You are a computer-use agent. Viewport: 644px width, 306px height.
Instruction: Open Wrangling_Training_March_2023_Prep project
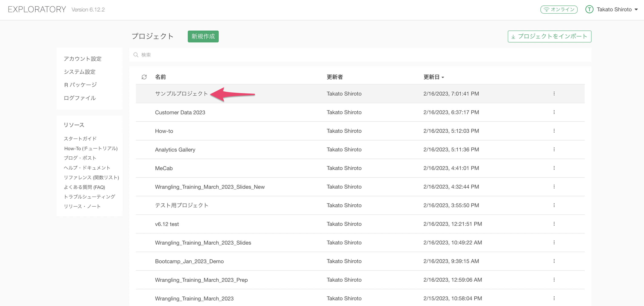201,280
